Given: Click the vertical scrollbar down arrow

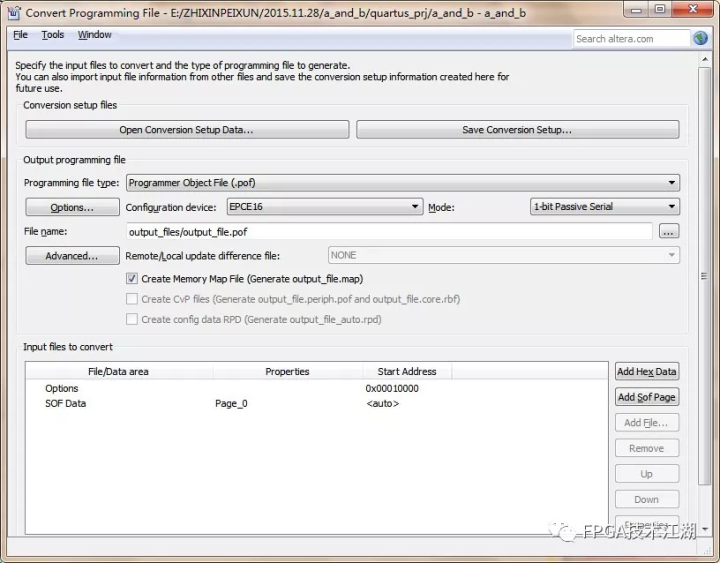Looking at the screenshot, I should (x=705, y=529).
